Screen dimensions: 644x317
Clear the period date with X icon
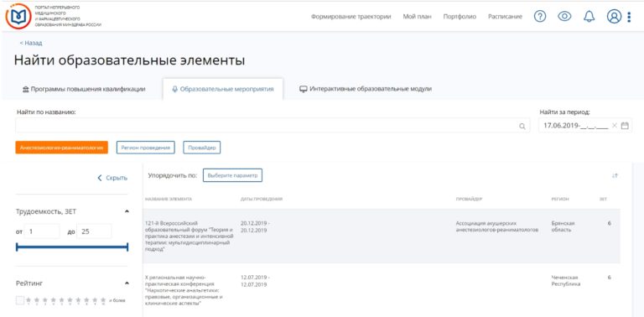615,126
